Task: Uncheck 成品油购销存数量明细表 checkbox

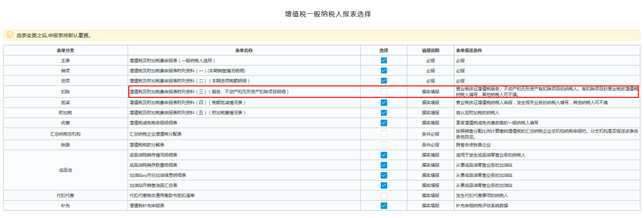Action: click(383, 165)
